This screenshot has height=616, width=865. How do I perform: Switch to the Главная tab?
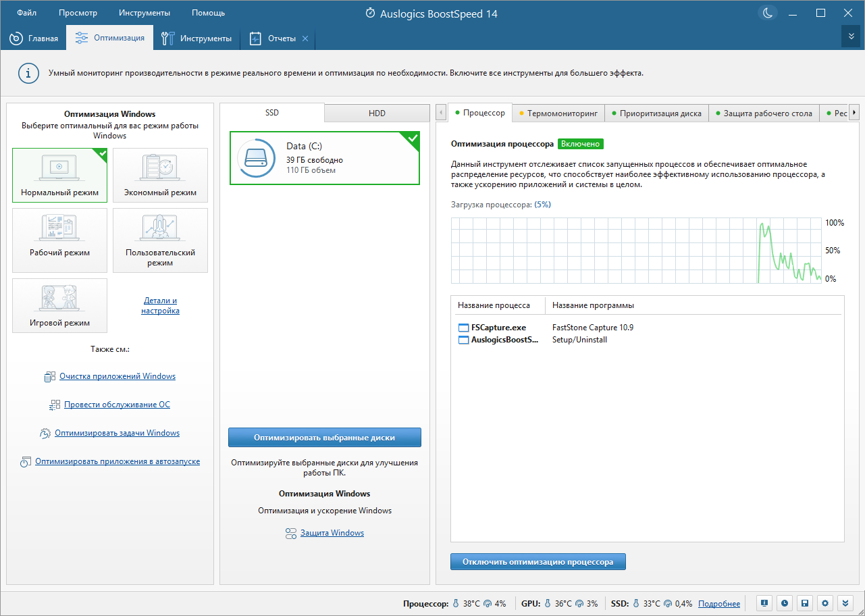(x=34, y=38)
